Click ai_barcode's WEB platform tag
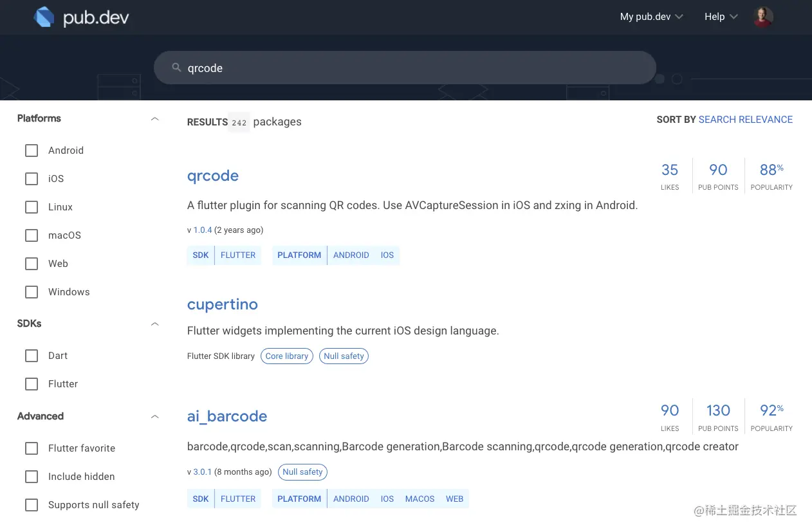This screenshot has height=532, width=812. tap(455, 499)
